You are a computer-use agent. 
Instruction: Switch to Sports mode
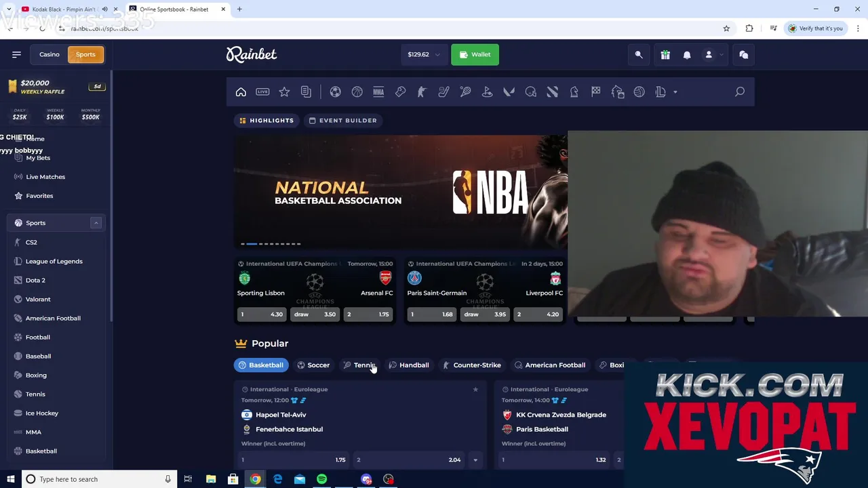tap(85, 54)
